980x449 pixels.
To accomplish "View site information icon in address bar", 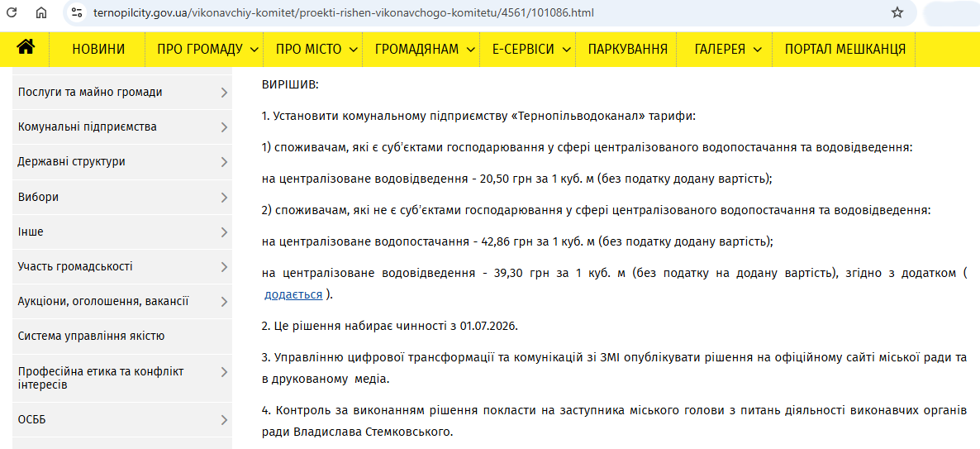I will click(x=77, y=12).
